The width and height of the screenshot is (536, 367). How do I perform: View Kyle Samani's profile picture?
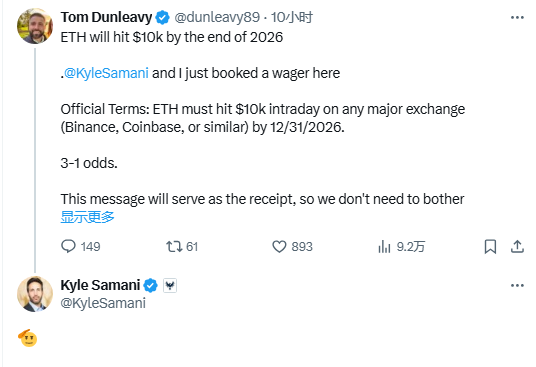(35, 294)
